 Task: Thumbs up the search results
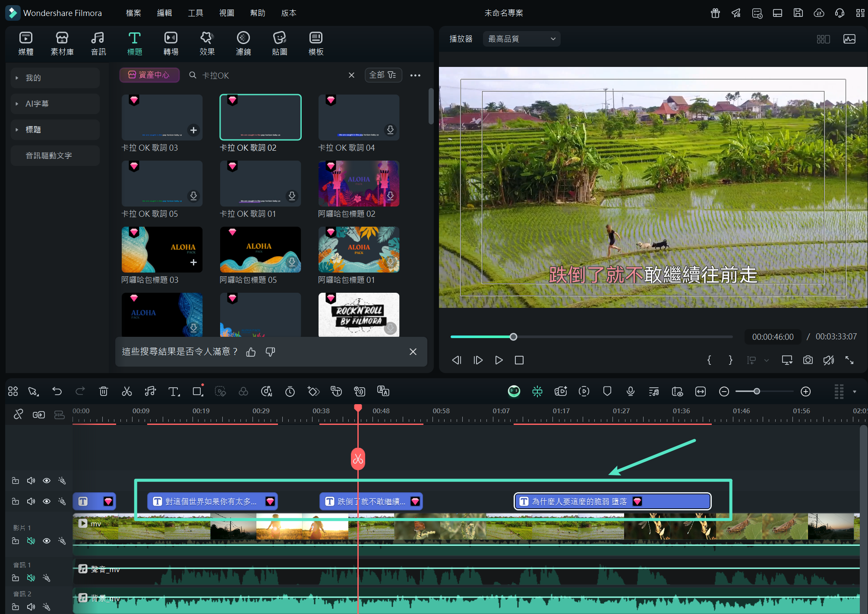point(251,352)
